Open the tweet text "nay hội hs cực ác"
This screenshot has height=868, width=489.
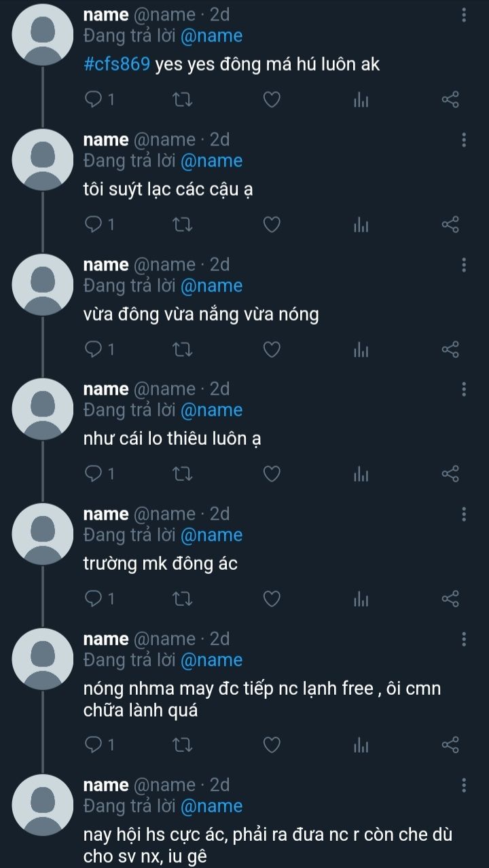coord(268,845)
